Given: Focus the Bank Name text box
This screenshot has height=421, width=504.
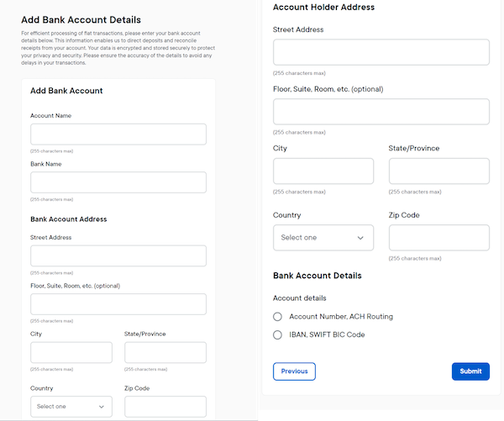Looking at the screenshot, I should (x=118, y=182).
